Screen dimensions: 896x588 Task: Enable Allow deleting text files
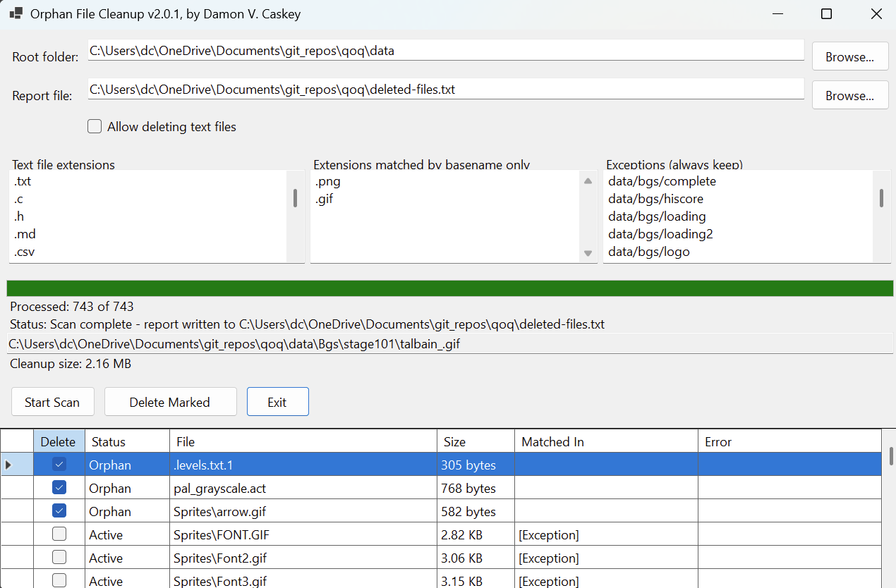coord(95,127)
